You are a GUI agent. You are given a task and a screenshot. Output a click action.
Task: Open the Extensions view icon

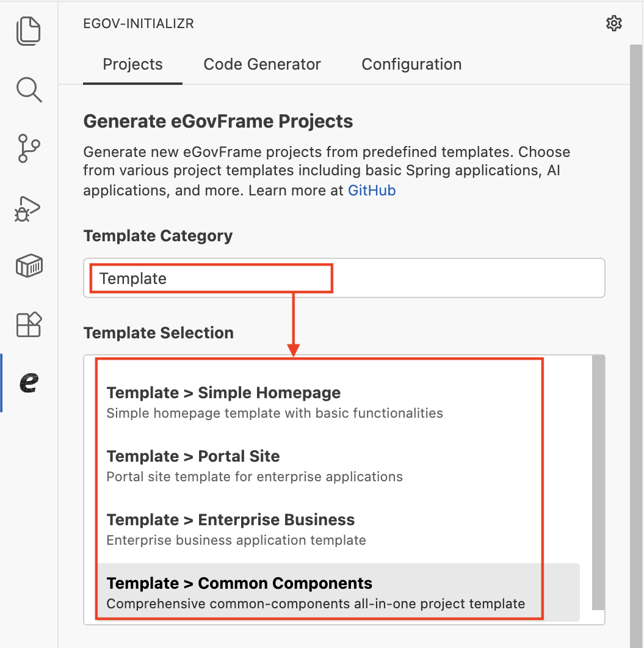29,324
